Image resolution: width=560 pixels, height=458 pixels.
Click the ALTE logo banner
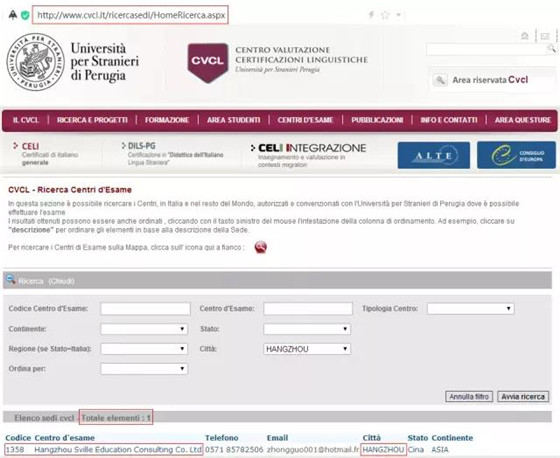click(x=434, y=155)
